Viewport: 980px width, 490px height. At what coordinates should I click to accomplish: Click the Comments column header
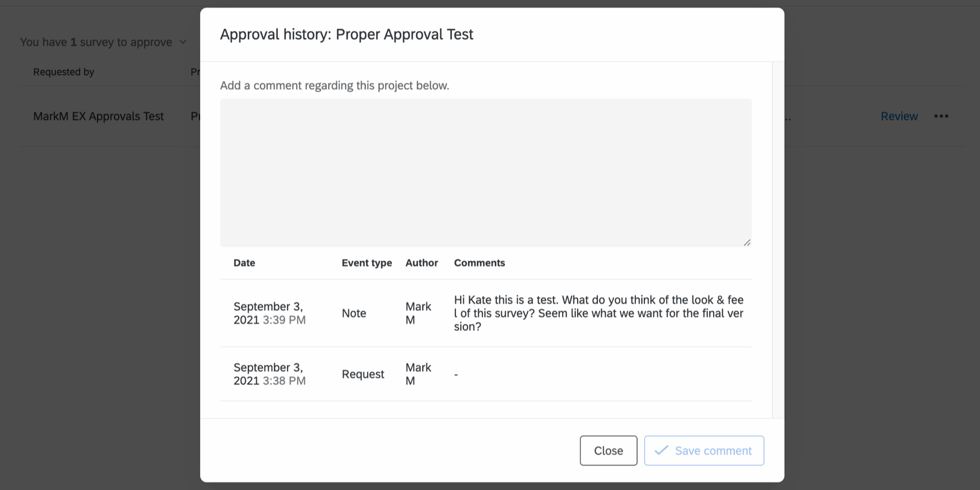click(479, 263)
